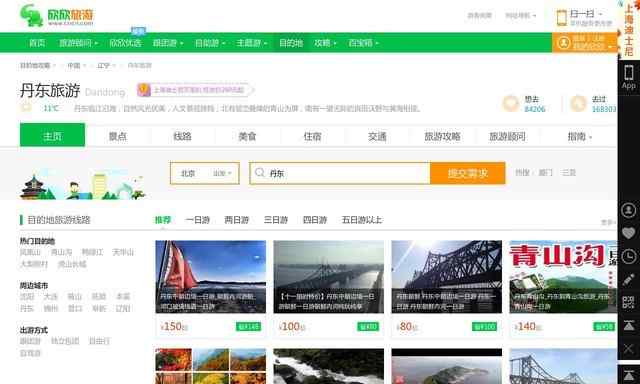Screen dimensions: 640x384
Task: Click 大连 nearby city link
Action: [x=51, y=296]
